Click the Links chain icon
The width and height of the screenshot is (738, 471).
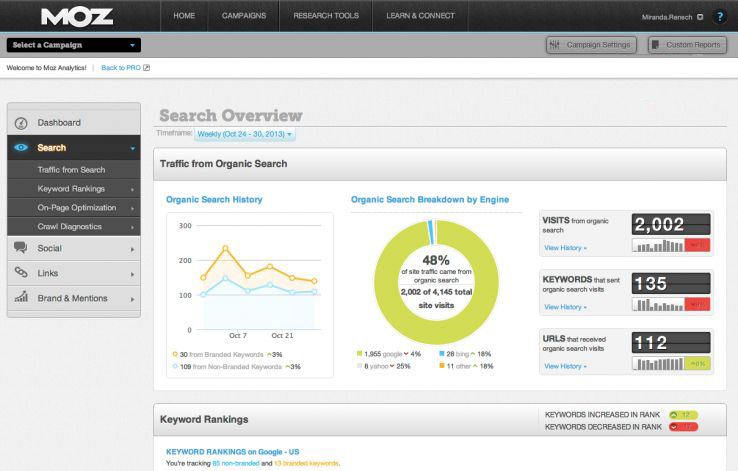pyautogui.click(x=21, y=272)
